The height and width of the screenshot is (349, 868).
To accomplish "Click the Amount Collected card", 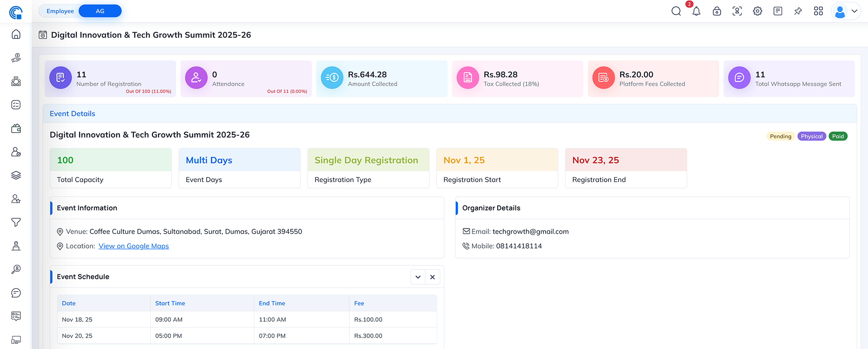I will (382, 79).
